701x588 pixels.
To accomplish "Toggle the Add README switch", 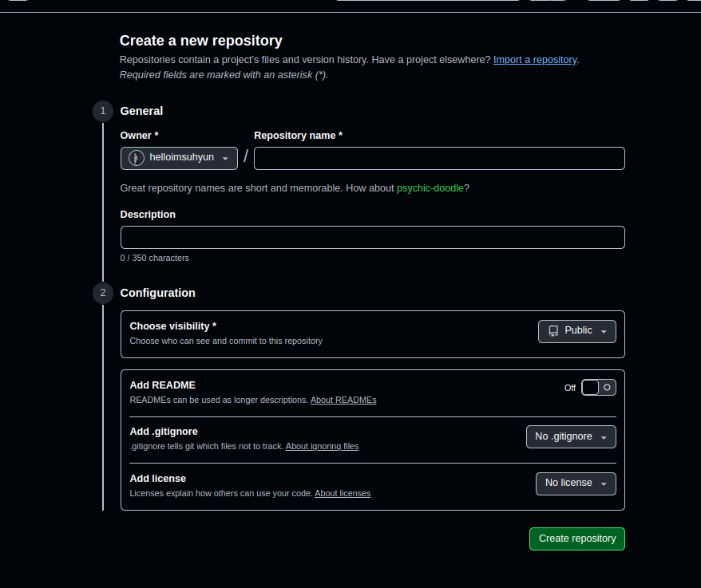I will pos(598,388).
